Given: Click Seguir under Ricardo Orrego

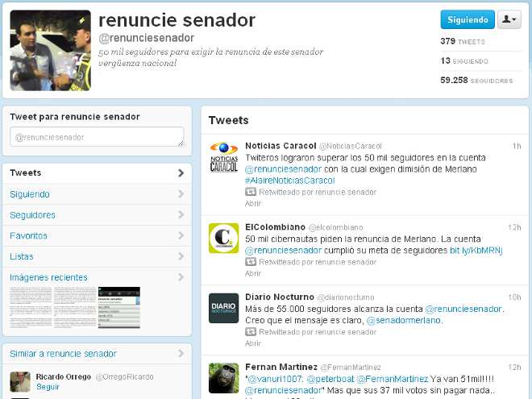Looking at the screenshot, I should coord(48,387).
